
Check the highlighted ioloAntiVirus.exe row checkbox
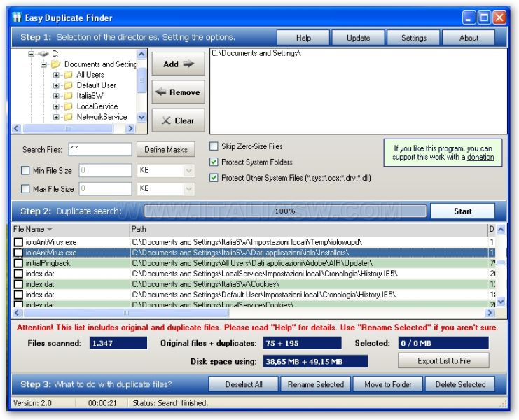[18, 253]
